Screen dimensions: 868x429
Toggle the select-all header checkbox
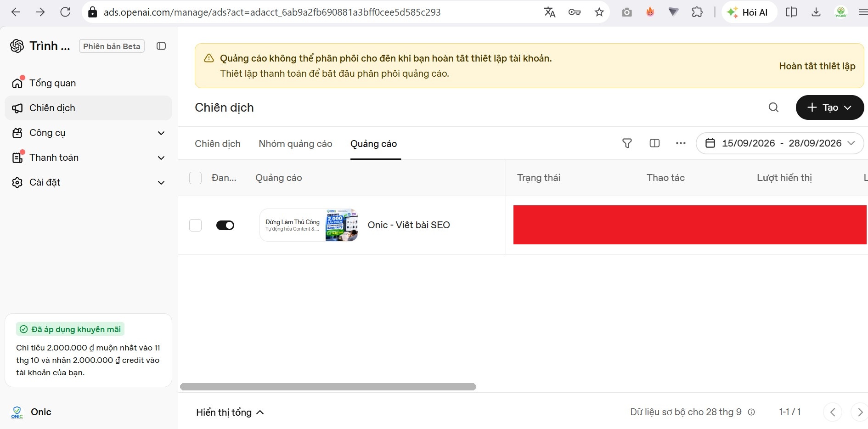tap(196, 178)
